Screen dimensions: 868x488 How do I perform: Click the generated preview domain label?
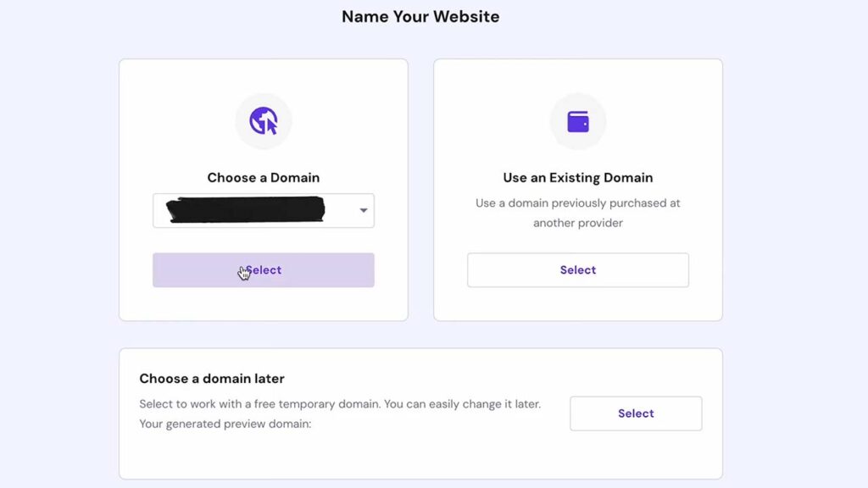[x=225, y=424]
